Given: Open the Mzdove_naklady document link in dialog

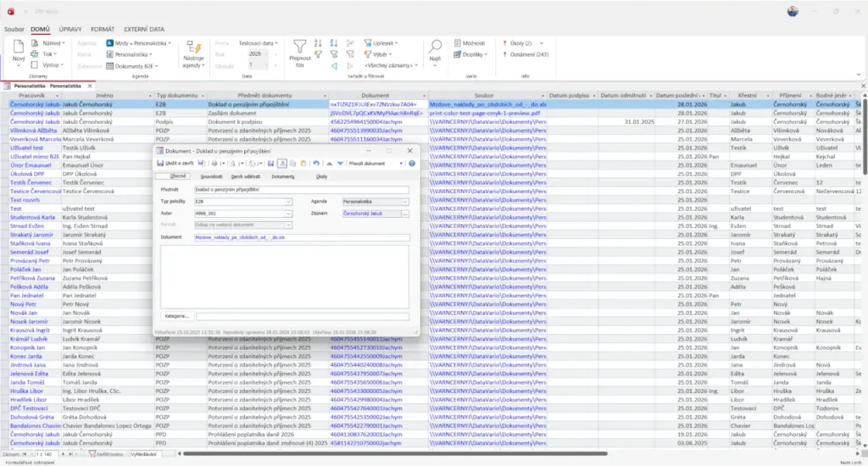Looking at the screenshot, I should click(x=239, y=238).
